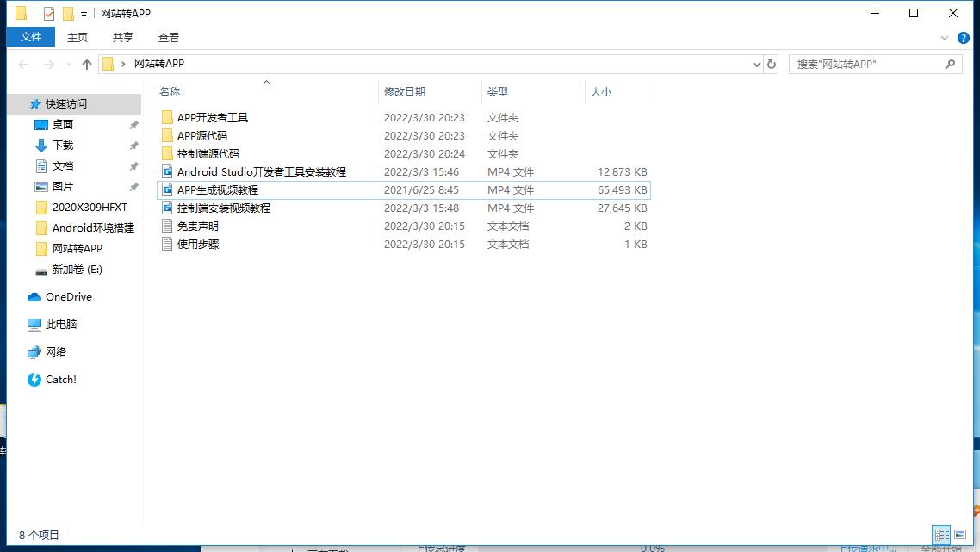Select 此电脑 in the navigation pane
The image size is (980, 552).
pyautogui.click(x=60, y=325)
